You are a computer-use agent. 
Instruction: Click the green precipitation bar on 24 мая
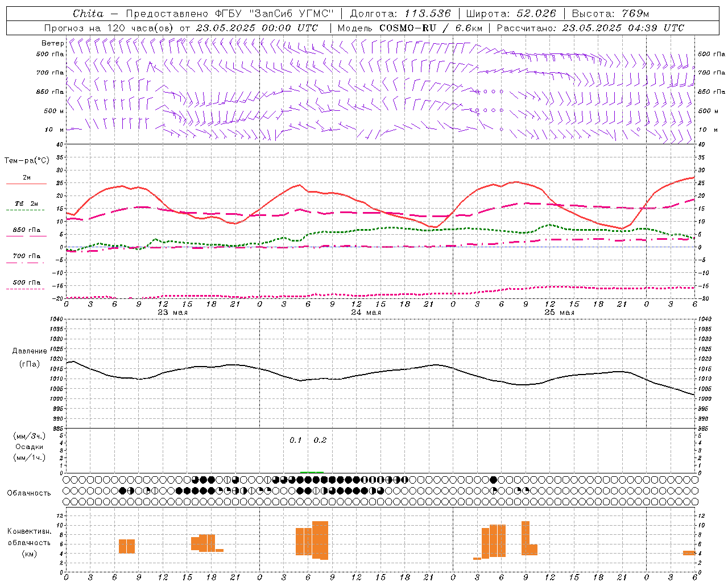coord(312,472)
